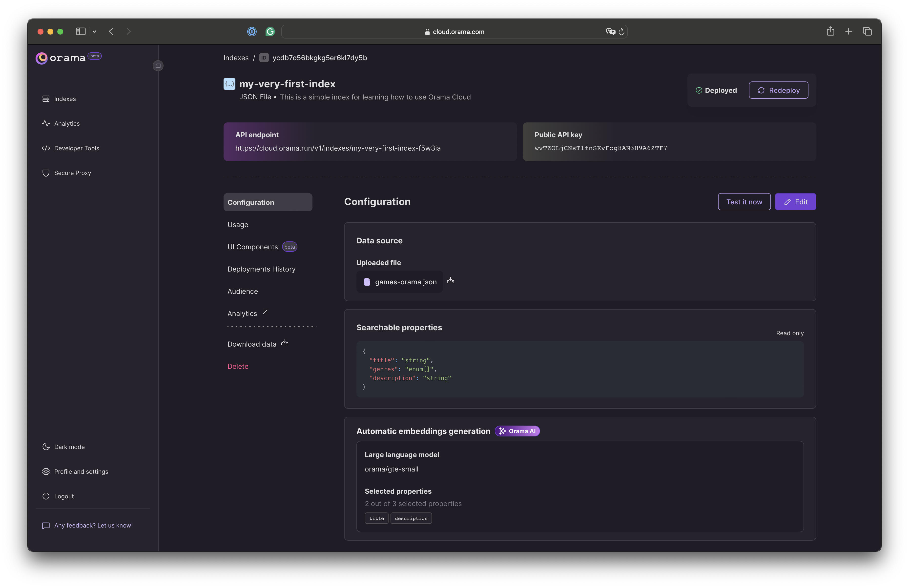Click the Redeploy button
Viewport: 909px width, 588px height.
coord(778,90)
